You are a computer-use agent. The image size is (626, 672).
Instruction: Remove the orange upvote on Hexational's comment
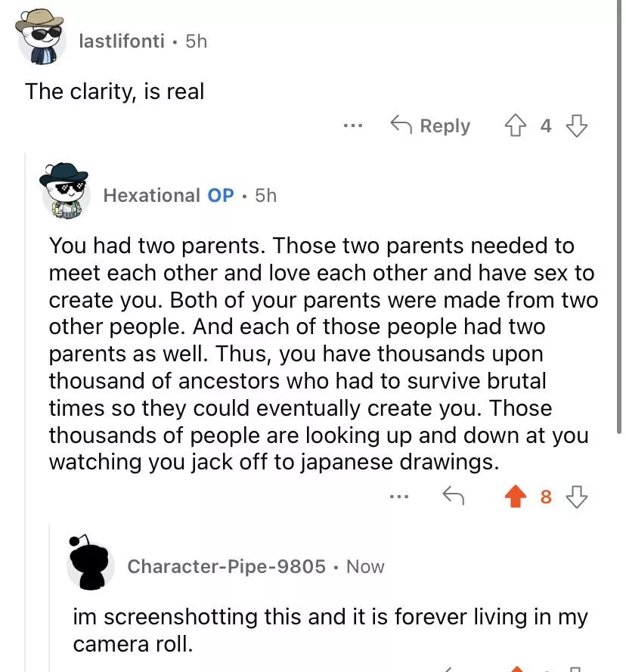coord(516,497)
